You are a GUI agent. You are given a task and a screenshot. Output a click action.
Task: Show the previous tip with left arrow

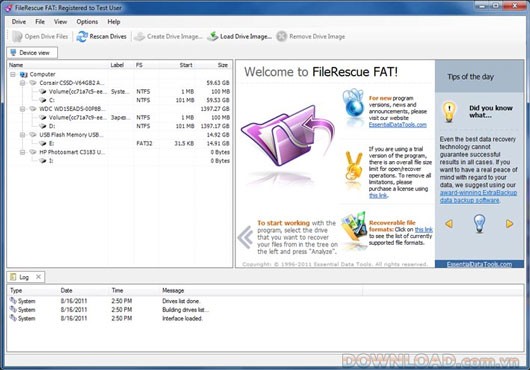[x=449, y=224]
